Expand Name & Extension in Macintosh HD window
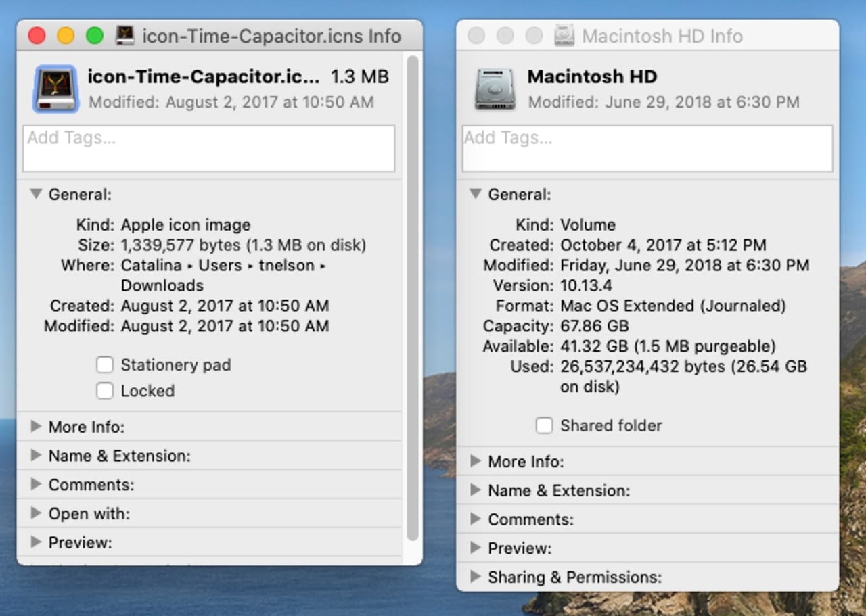The width and height of the screenshot is (866, 616). click(476, 490)
